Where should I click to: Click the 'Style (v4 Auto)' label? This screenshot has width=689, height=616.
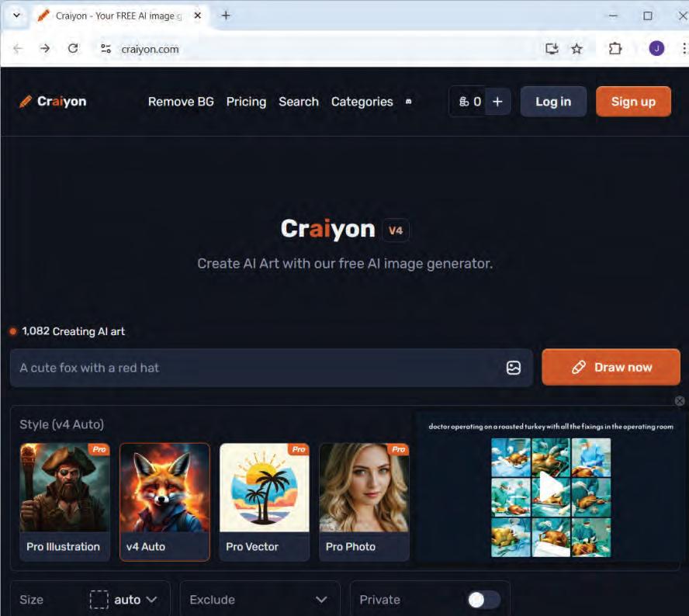(61, 424)
